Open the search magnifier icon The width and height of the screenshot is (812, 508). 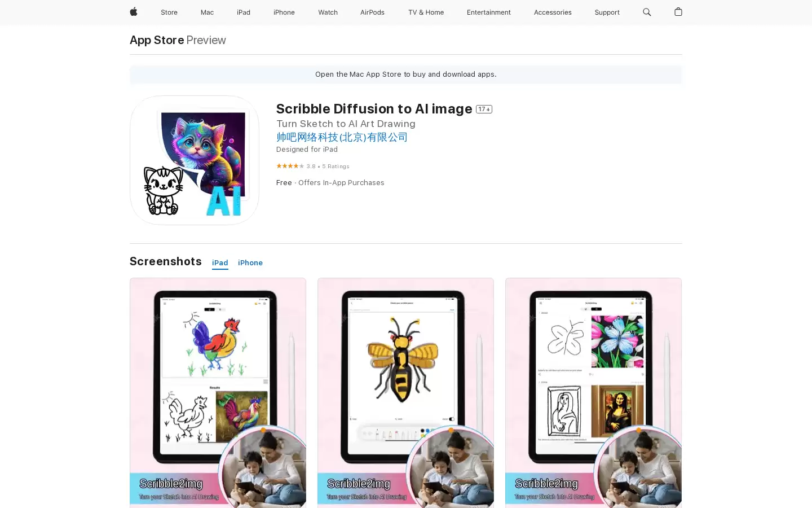click(x=647, y=12)
